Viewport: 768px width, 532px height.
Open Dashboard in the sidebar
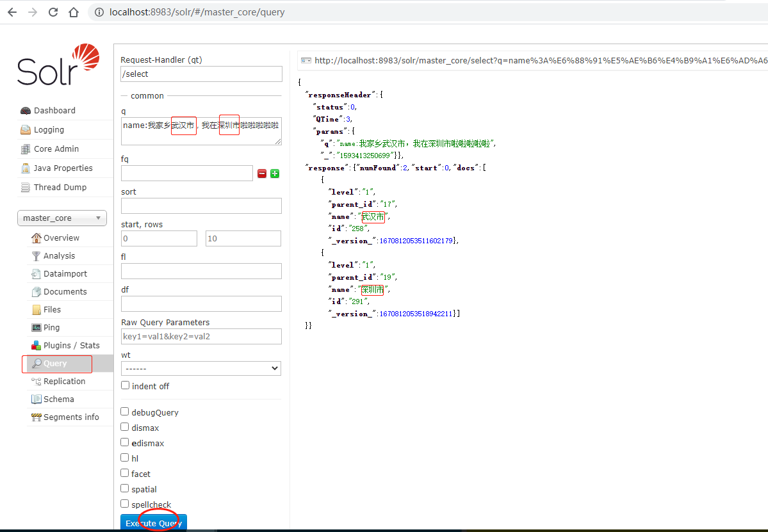pos(54,111)
